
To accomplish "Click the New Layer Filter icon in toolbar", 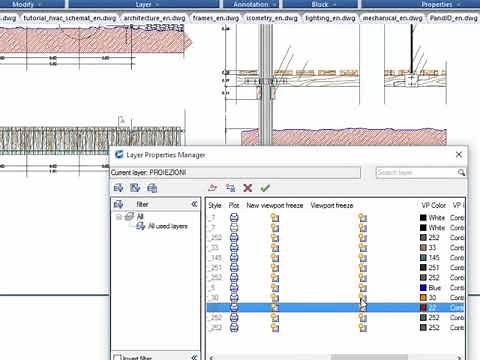I will coord(118,188).
